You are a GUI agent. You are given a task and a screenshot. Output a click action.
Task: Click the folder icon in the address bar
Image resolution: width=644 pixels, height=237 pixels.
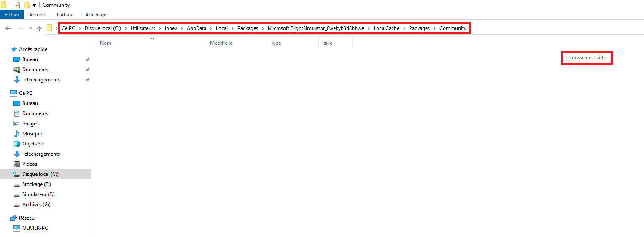pyautogui.click(x=50, y=28)
